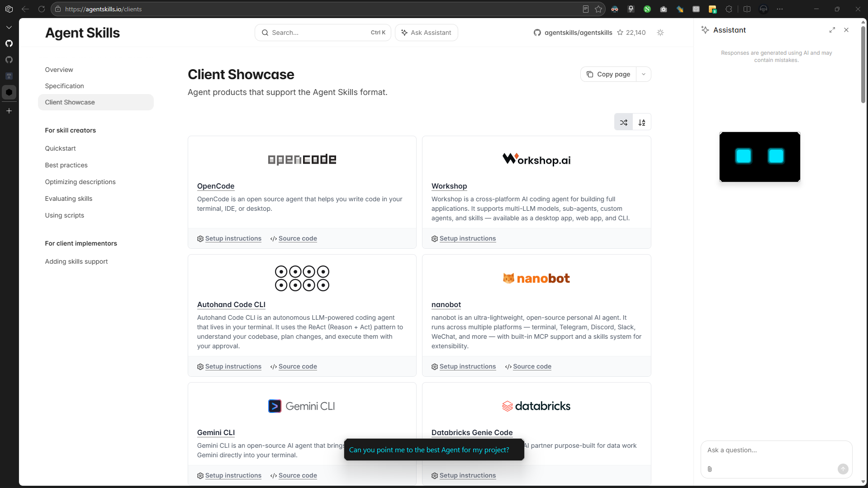Switch to alphabetical sort order
The height and width of the screenshot is (488, 868).
click(642, 122)
